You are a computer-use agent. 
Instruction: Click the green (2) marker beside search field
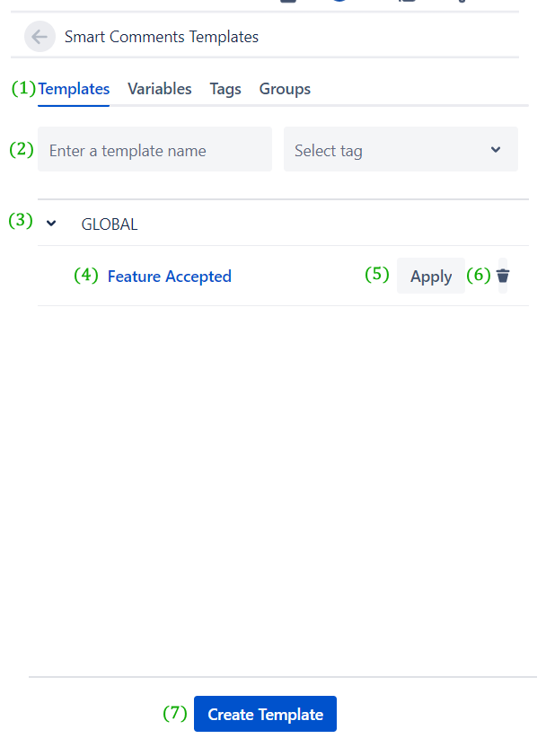point(22,149)
